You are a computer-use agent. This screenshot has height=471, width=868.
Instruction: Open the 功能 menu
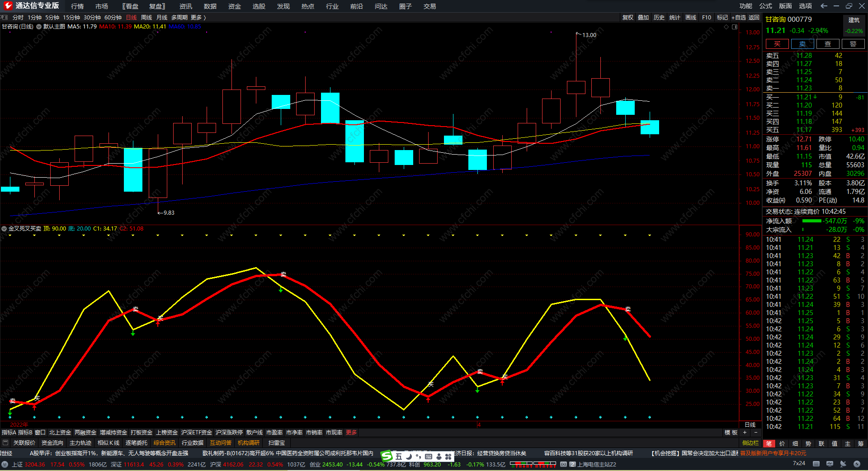pyautogui.click(x=746, y=6)
